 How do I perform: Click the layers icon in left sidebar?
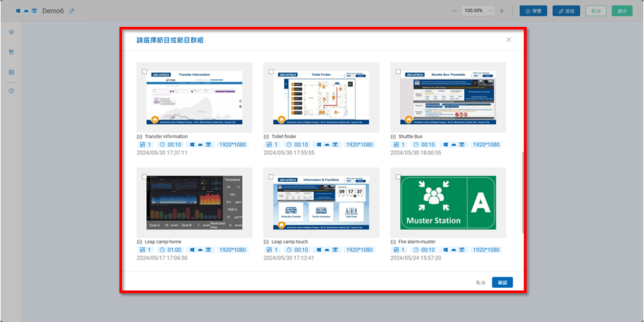point(11,32)
